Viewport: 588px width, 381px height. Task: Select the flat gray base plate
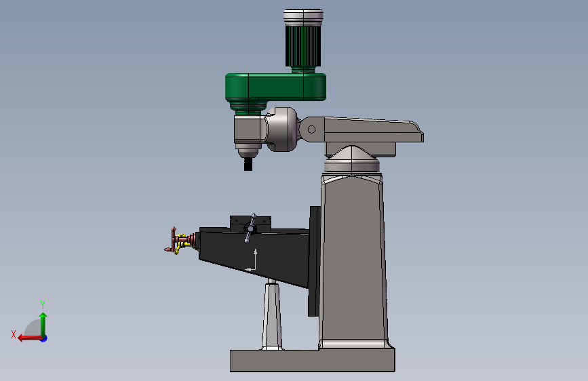pos(313,361)
